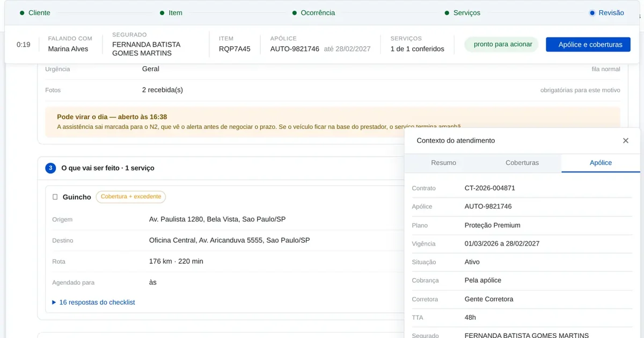Click the step 3 number badge
This screenshot has width=644, height=338.
click(50, 168)
